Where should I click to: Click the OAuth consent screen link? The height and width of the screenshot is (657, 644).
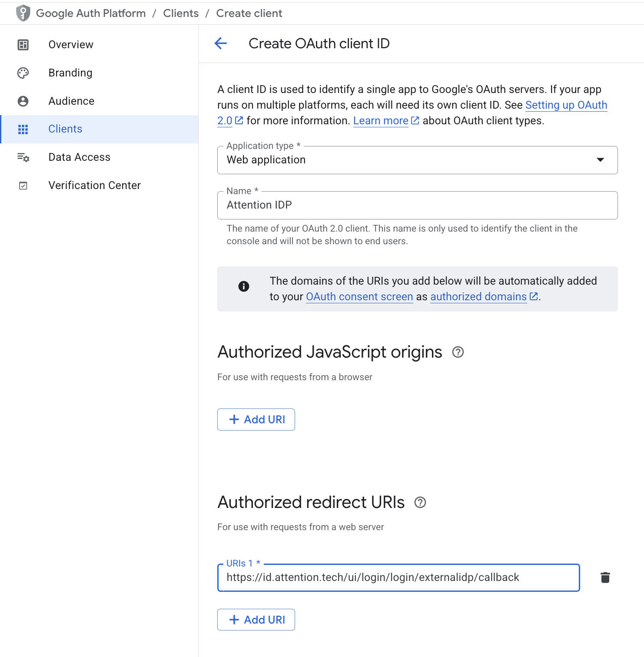click(359, 296)
